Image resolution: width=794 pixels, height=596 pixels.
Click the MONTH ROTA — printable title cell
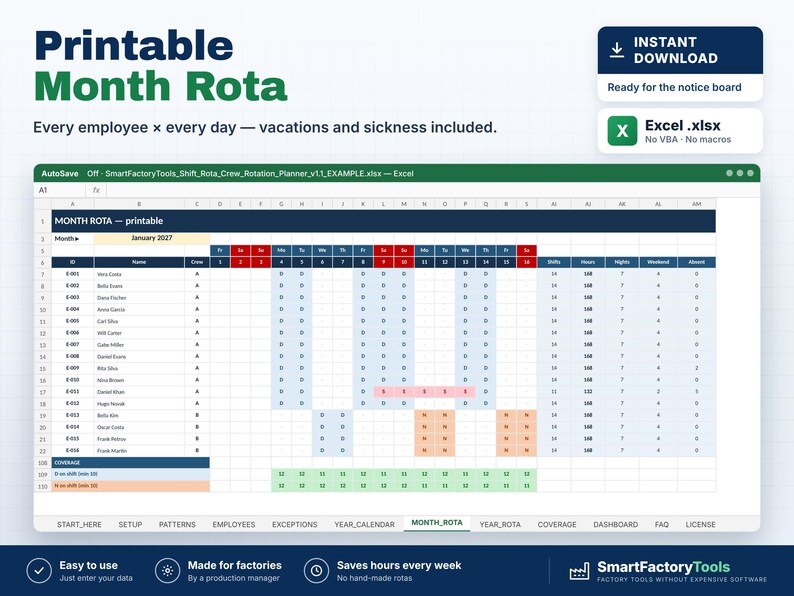(383, 221)
